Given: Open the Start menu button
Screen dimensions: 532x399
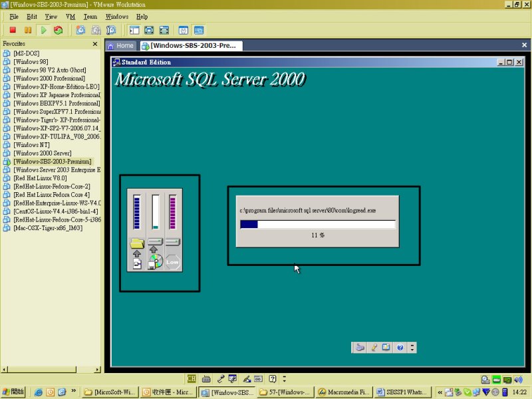Looking at the screenshot, I should [13, 392].
